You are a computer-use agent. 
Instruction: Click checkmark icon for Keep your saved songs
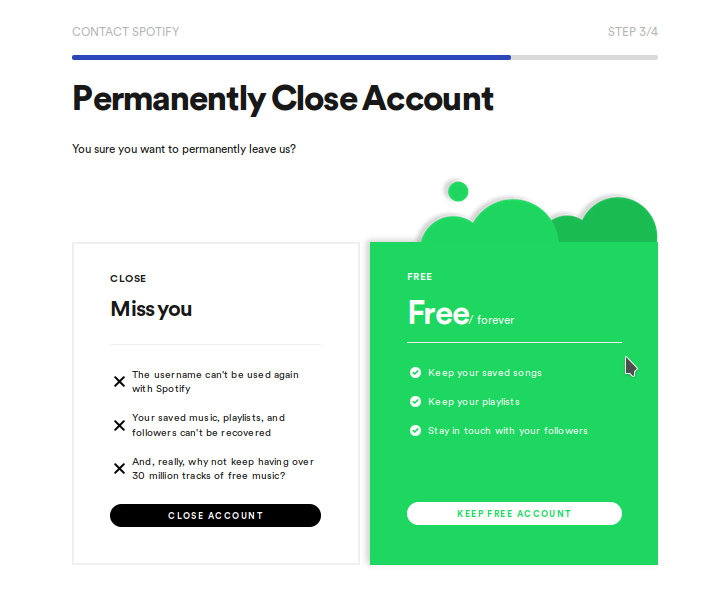point(415,372)
